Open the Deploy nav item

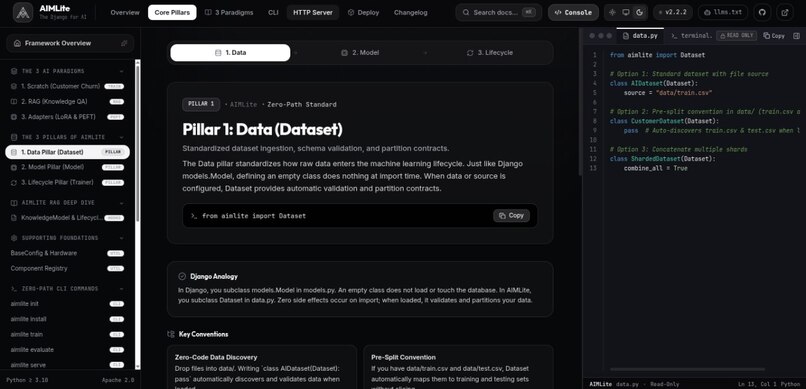pyautogui.click(x=363, y=12)
